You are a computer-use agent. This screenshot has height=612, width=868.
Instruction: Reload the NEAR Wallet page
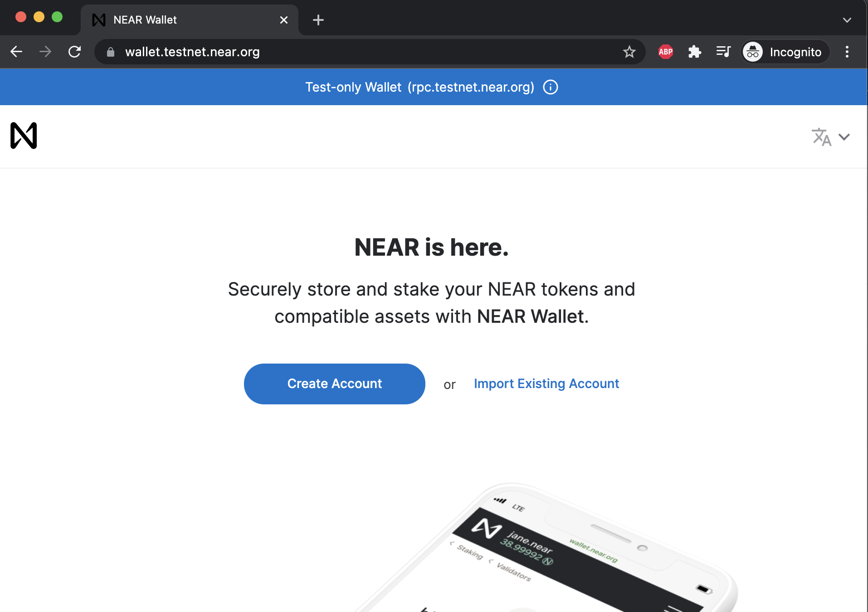tap(74, 52)
